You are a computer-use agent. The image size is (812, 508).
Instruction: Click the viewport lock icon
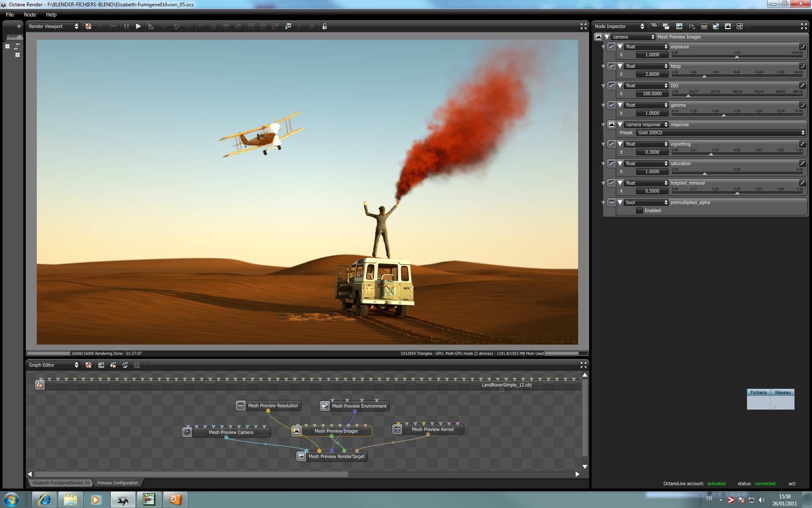pos(324,26)
